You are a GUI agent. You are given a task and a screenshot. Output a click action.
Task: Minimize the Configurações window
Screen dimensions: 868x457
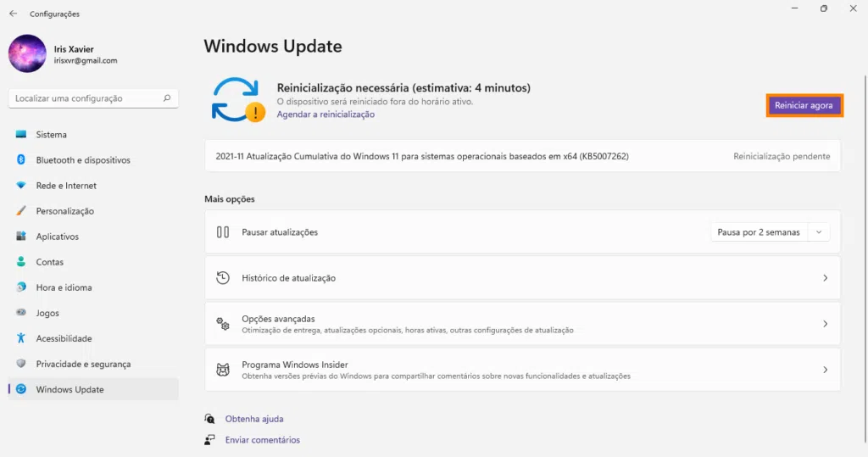(794, 8)
